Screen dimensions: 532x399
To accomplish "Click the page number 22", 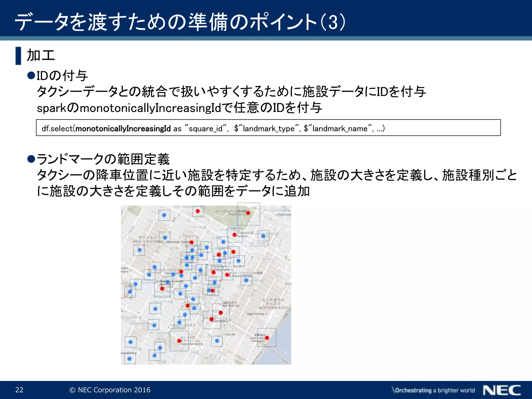I will pos(19,390).
